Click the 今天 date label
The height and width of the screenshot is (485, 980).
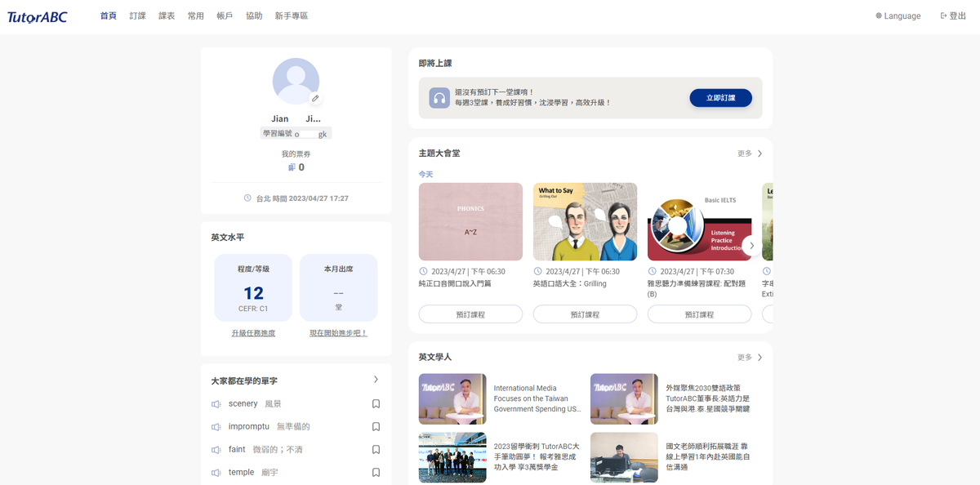pos(426,174)
